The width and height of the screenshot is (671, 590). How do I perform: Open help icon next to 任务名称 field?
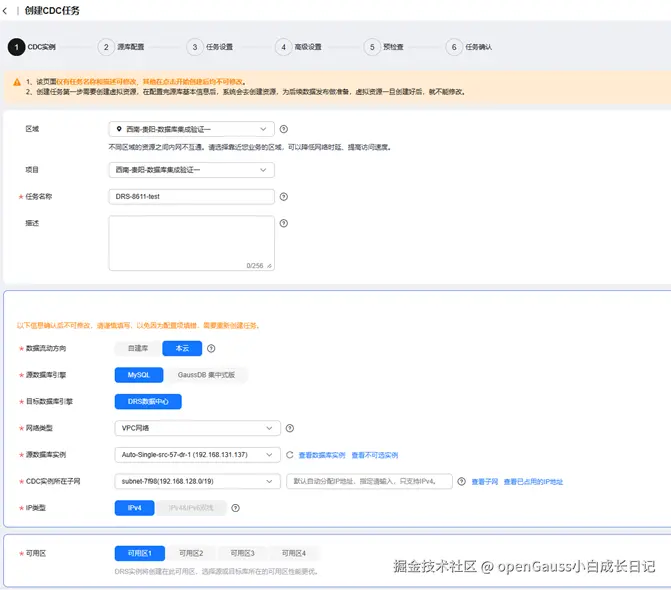point(284,196)
